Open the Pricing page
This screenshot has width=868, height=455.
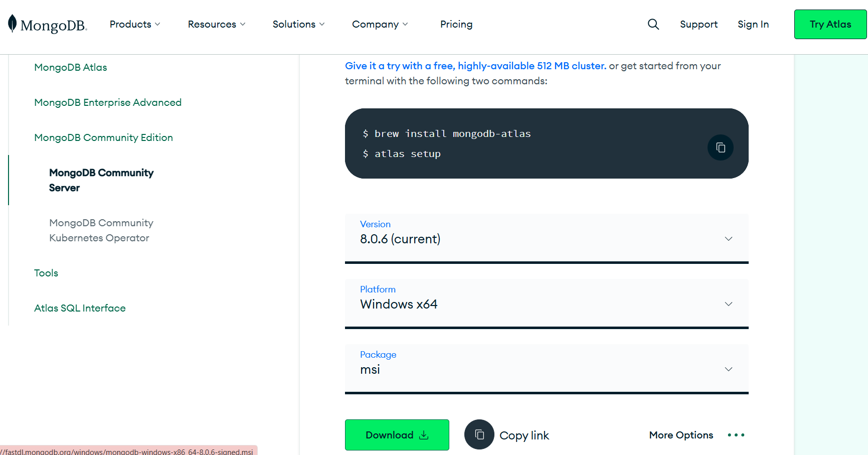tap(456, 24)
